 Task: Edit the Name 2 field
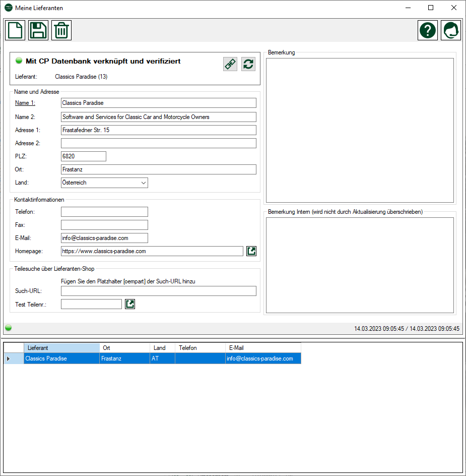(x=158, y=117)
